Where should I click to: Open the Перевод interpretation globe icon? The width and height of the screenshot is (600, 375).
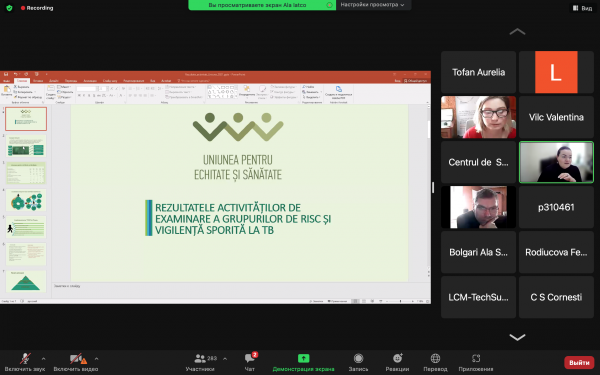(435, 359)
